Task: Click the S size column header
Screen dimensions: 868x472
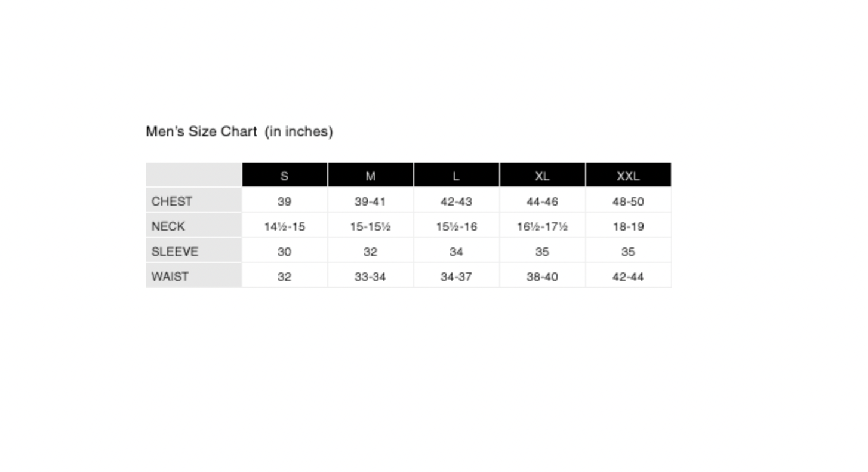Action: [x=285, y=175]
